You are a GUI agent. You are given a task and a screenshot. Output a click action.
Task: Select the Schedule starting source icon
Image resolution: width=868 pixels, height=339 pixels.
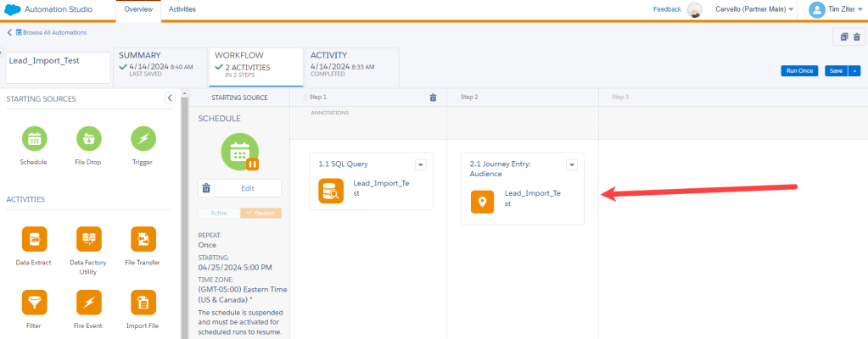pyautogui.click(x=34, y=139)
